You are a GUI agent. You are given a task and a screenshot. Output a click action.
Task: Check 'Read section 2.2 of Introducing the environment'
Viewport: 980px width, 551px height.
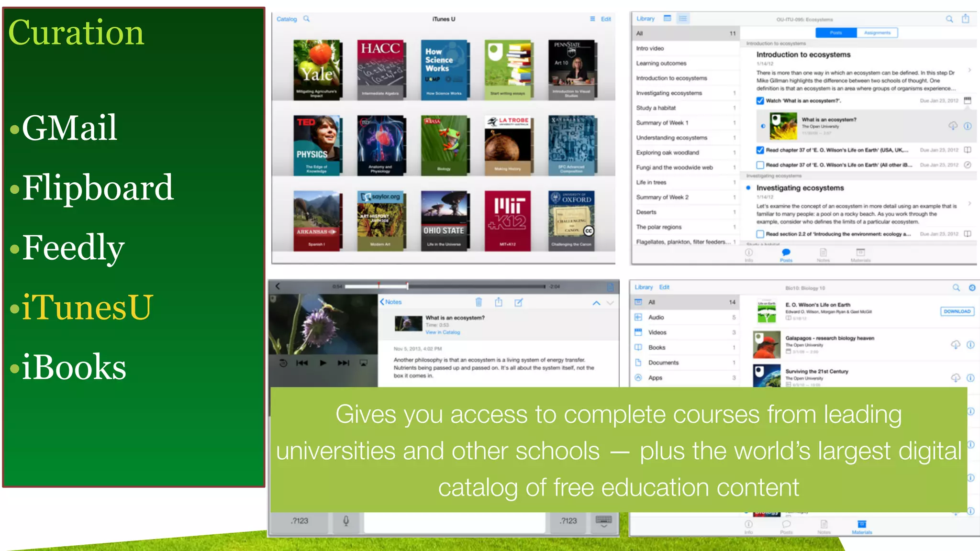tap(760, 234)
